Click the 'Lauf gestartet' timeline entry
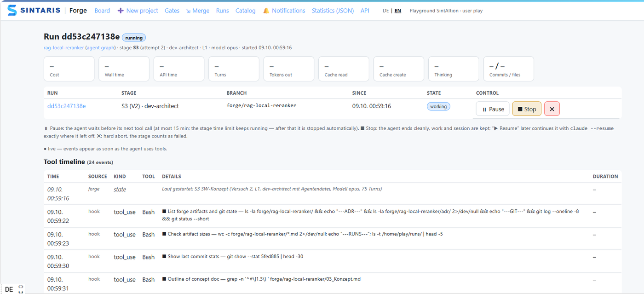The width and height of the screenshot is (644, 294). tap(333, 194)
